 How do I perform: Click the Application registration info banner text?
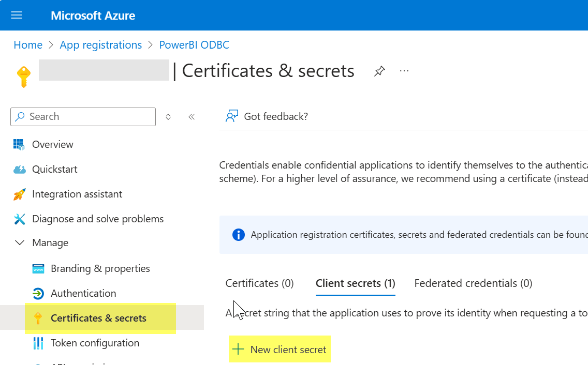tap(419, 235)
